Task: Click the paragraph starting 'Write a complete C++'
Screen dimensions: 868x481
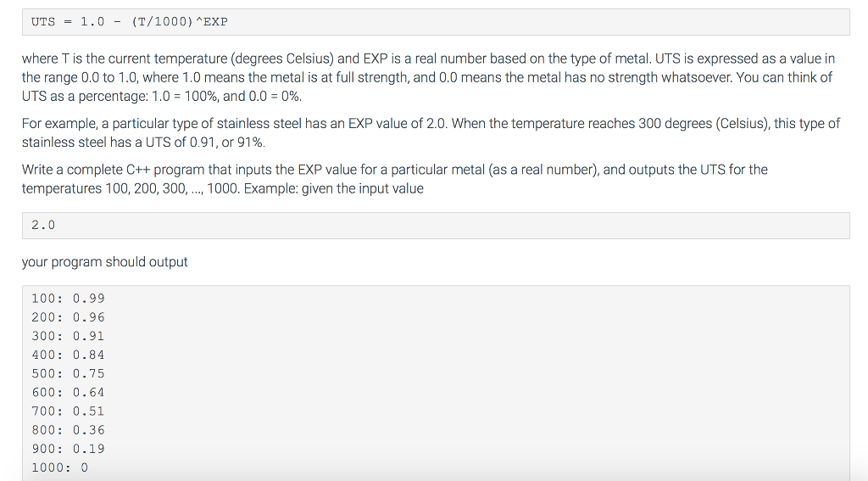Action: pos(394,179)
